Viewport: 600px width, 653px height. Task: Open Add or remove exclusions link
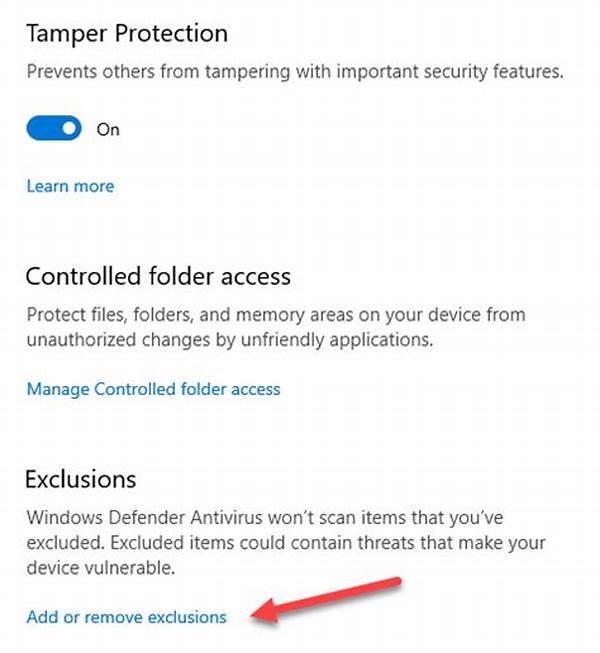[x=127, y=617]
